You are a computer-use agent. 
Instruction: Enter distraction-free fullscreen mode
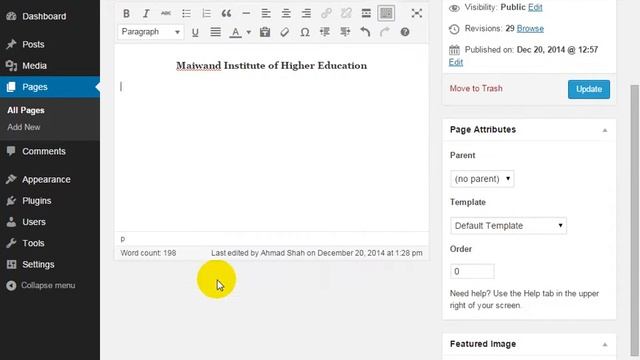click(x=416, y=13)
